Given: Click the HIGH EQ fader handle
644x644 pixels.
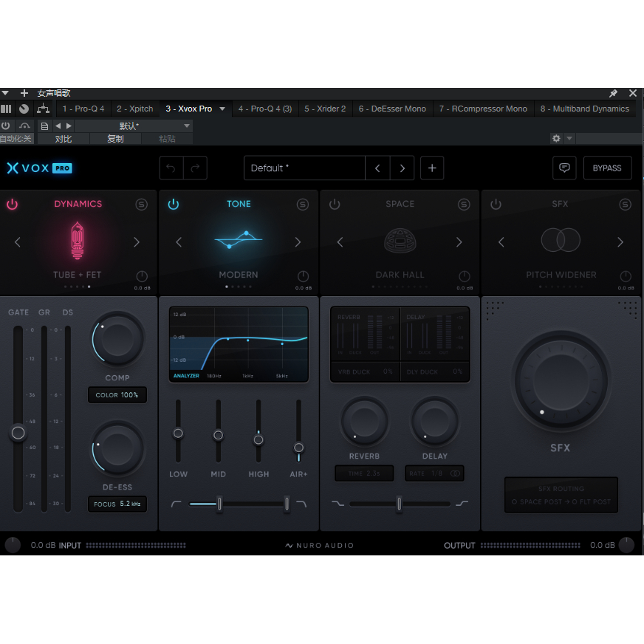Looking at the screenshot, I should point(258,438).
